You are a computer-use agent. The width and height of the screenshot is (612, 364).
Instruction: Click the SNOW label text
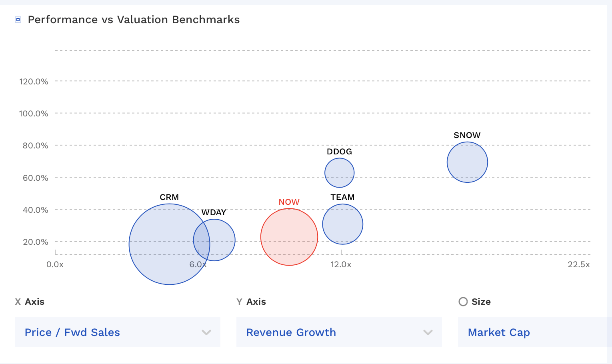(467, 135)
